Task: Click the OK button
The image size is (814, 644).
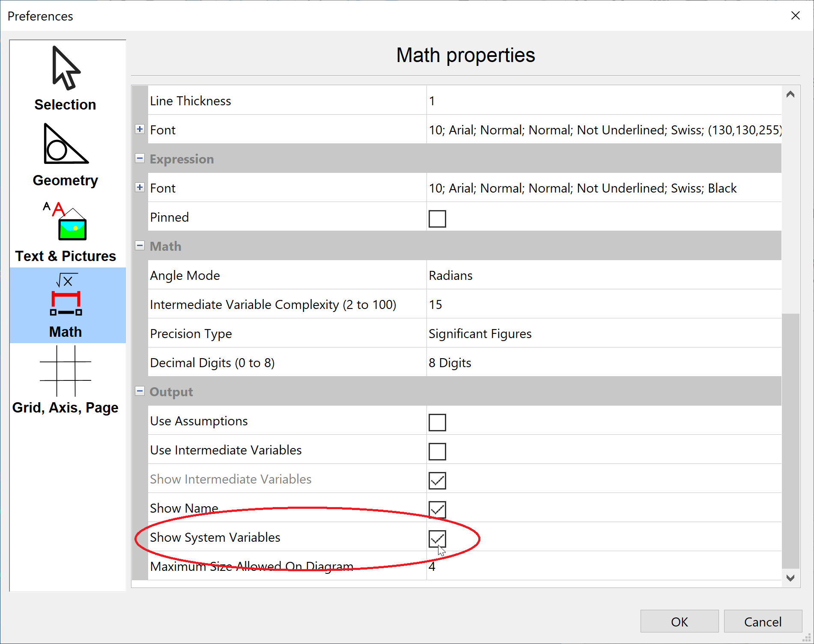Action: (x=679, y=621)
